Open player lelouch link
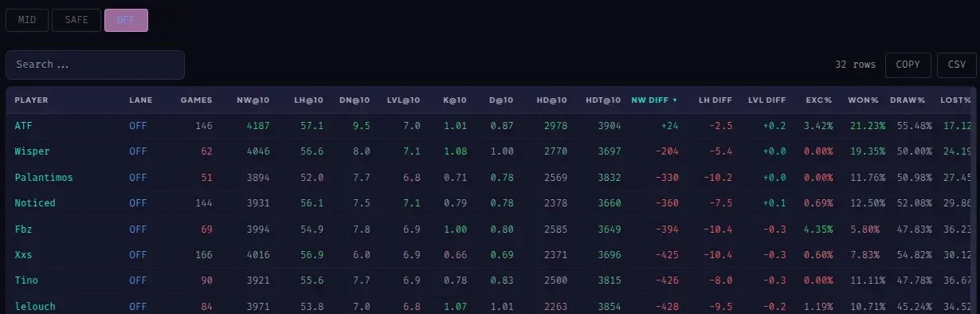The width and height of the screenshot is (980, 314). coord(35,306)
